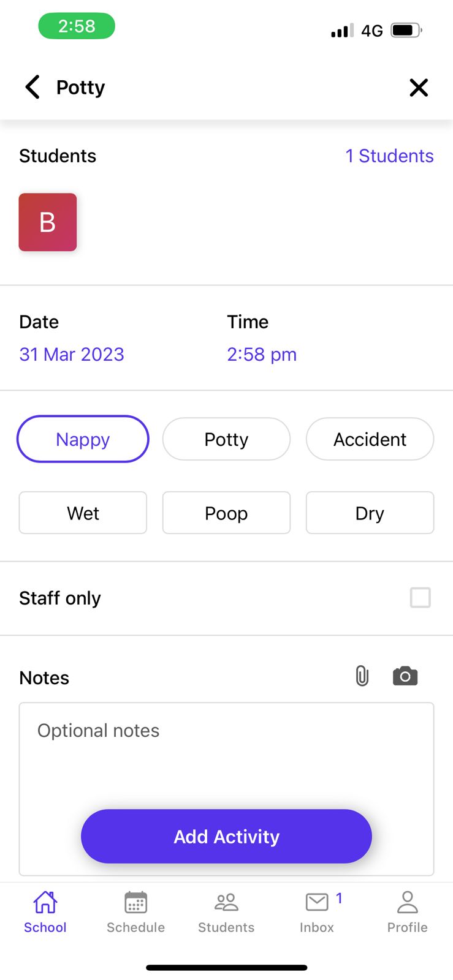This screenshot has width=453, height=980.
Task: Mark the result as Dry
Action: [x=370, y=513]
